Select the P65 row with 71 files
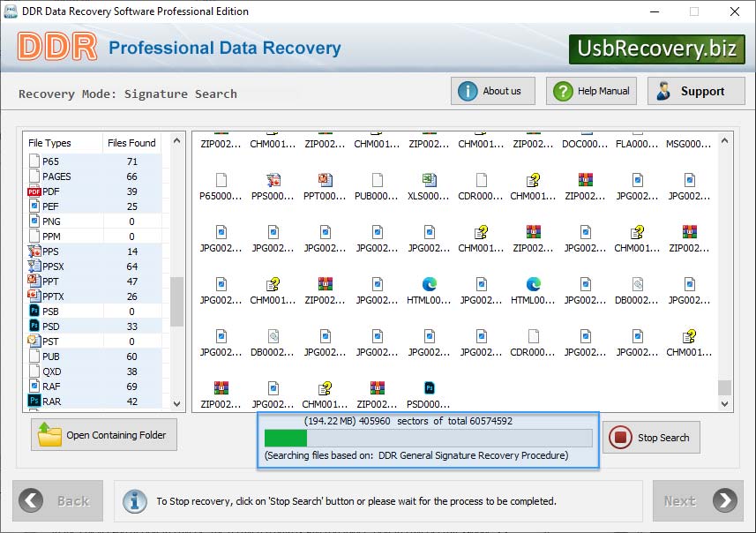This screenshot has width=756, height=533. click(94, 161)
